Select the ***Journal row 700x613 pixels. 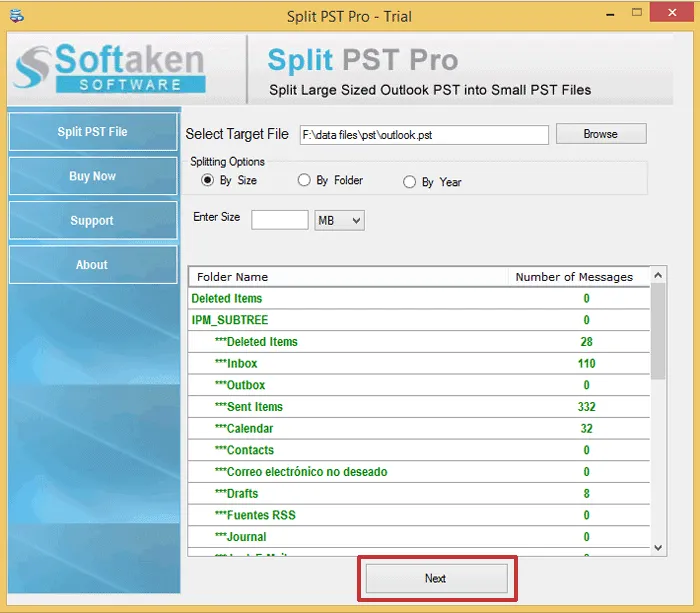[419, 537]
